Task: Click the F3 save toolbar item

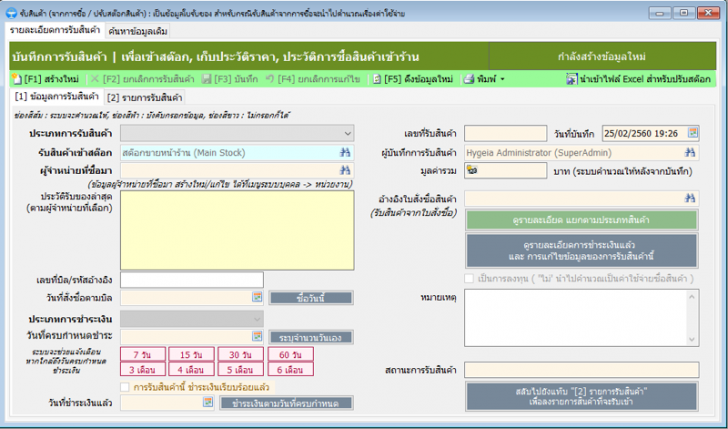Action: tap(230, 79)
